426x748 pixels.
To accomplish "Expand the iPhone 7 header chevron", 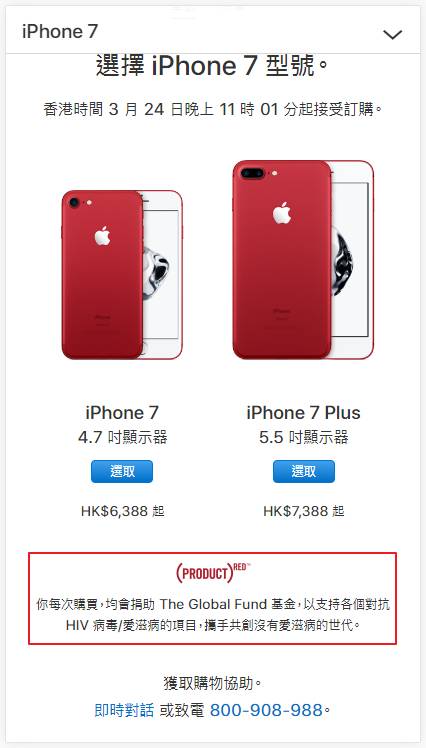I will click(x=393, y=34).
